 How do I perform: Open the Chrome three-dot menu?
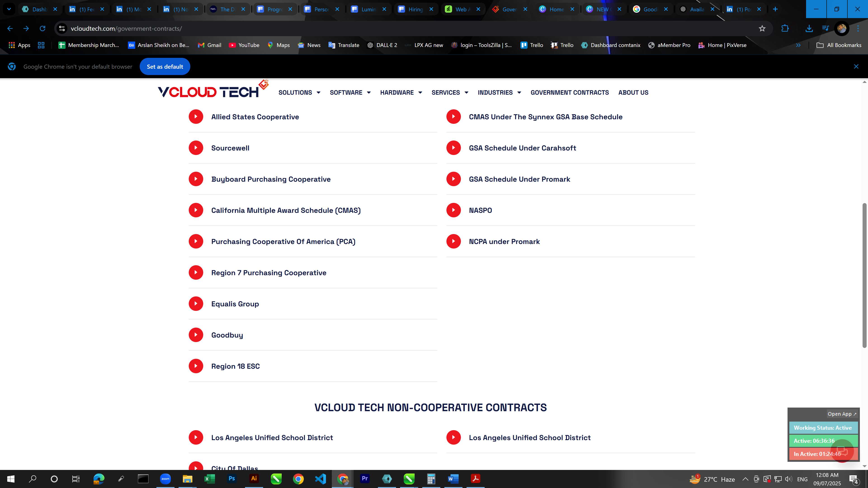pyautogui.click(x=858, y=29)
